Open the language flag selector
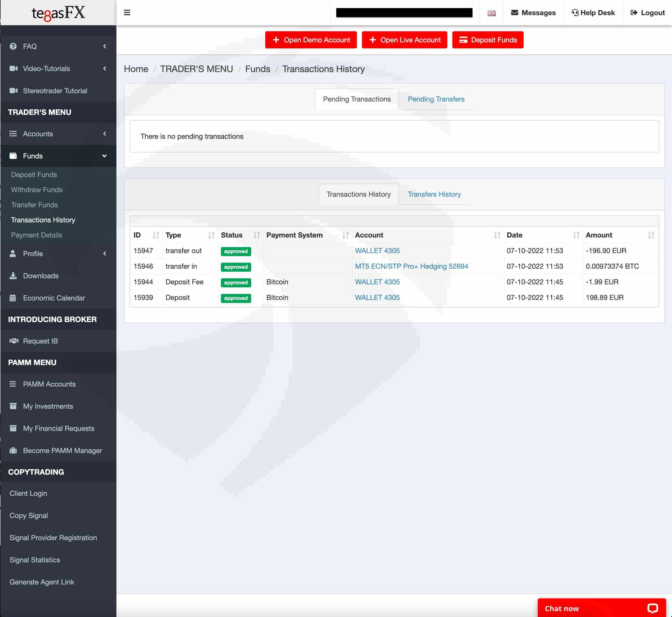The height and width of the screenshot is (617, 672). point(491,13)
